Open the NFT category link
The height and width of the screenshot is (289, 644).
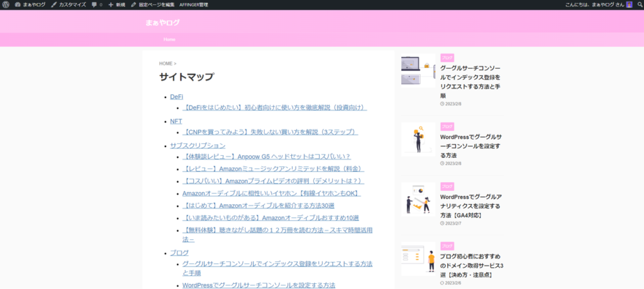click(176, 121)
